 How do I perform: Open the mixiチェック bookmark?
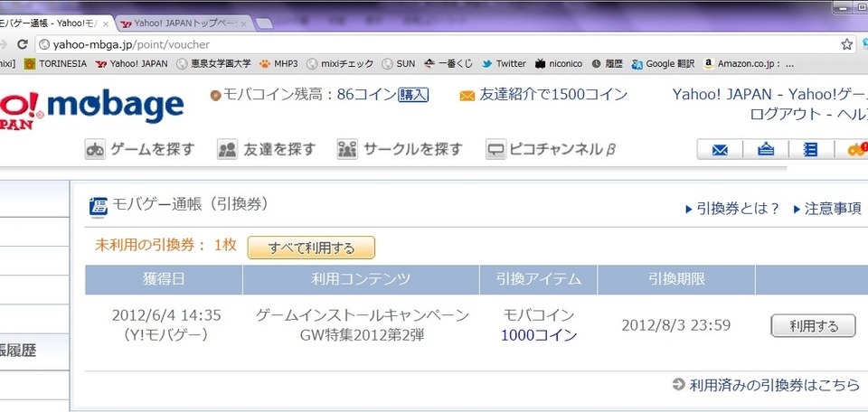click(x=340, y=63)
